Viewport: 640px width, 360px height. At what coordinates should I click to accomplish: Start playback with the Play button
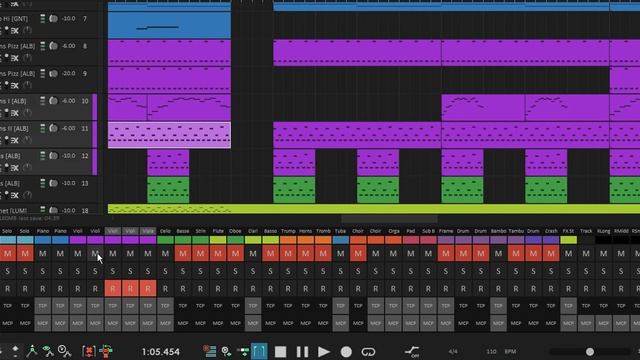(x=324, y=352)
